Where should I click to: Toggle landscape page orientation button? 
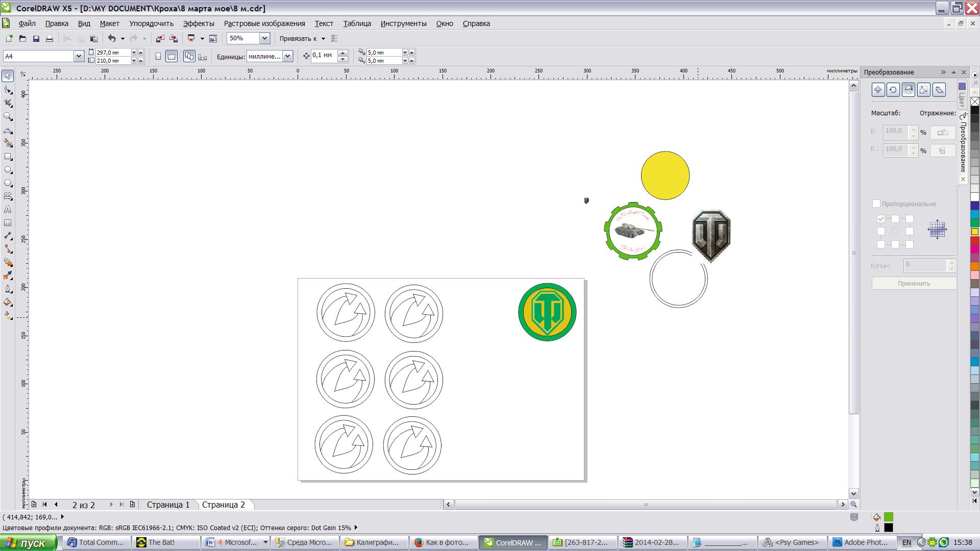pyautogui.click(x=171, y=56)
